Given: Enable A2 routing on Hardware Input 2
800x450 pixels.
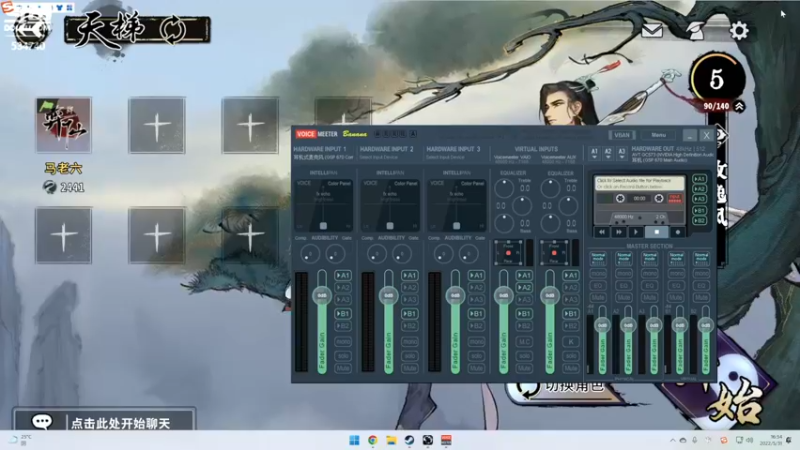Looking at the screenshot, I should (410, 288).
